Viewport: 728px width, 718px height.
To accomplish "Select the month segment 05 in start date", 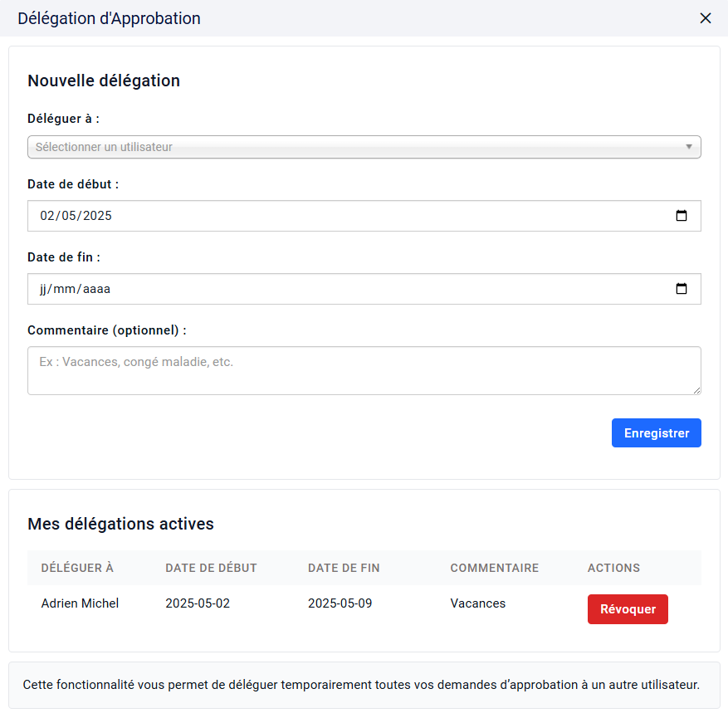I will (69, 216).
